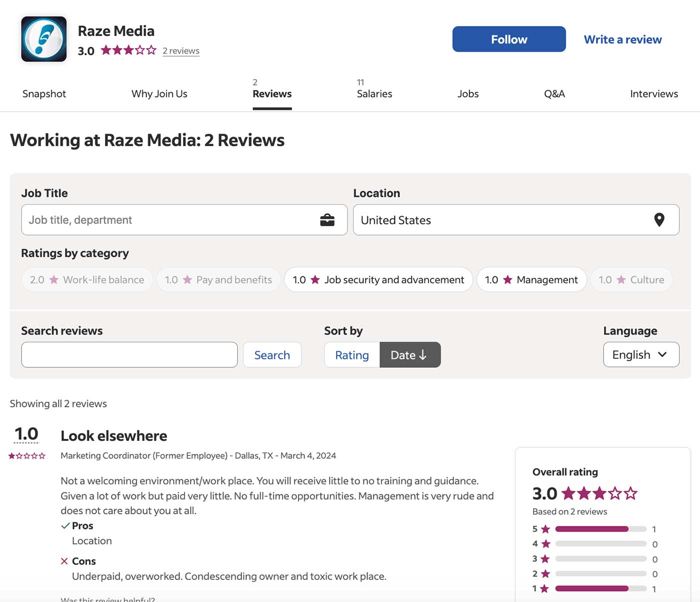The height and width of the screenshot is (602, 700).
Task: Click the Follow button
Action: coord(509,39)
